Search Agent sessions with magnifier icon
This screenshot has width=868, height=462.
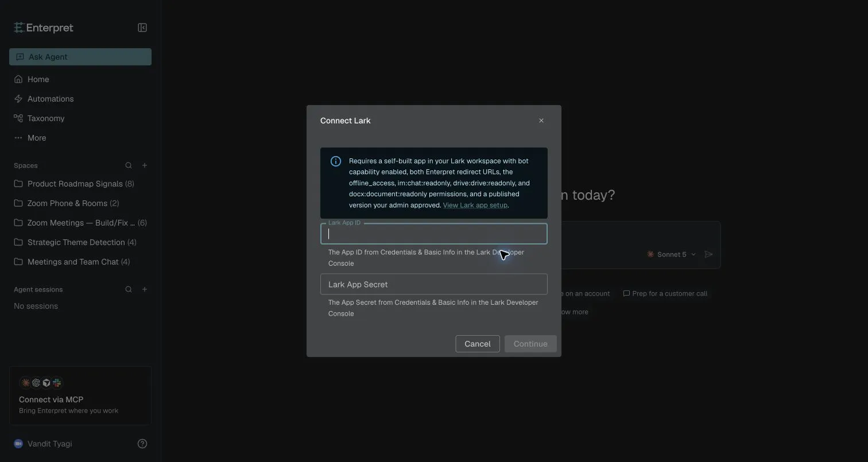129,289
